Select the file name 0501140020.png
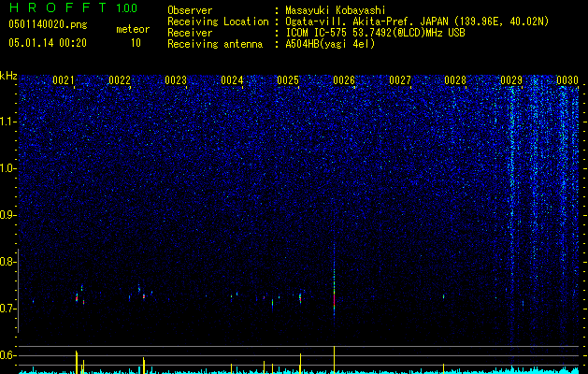This screenshot has width=588, height=374. pos(48,24)
